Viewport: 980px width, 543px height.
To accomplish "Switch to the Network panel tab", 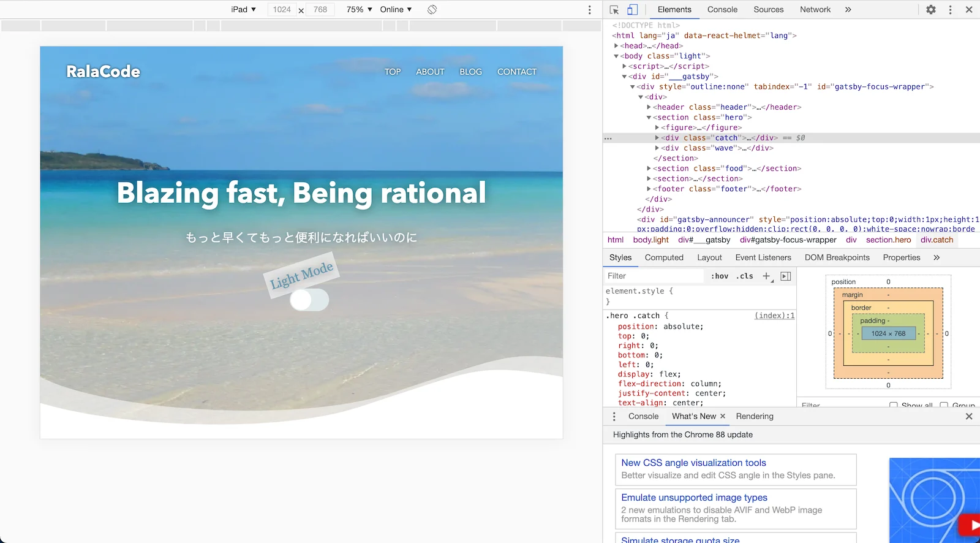I will click(815, 10).
